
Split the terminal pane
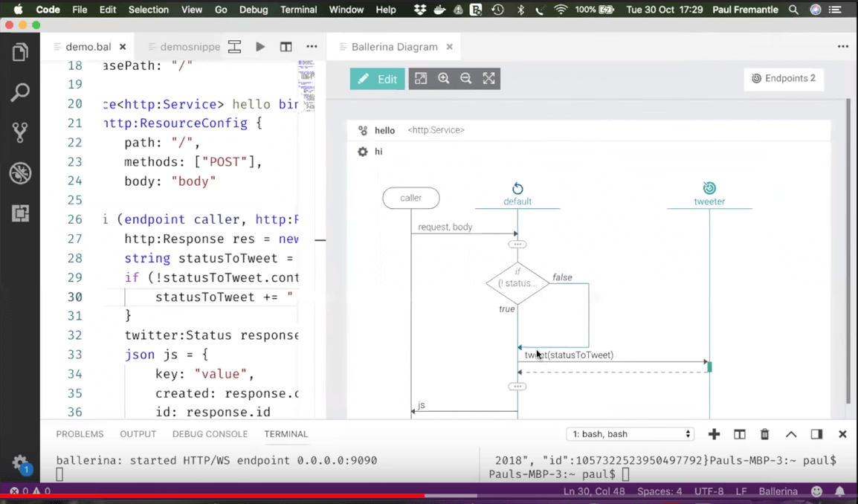739,435
